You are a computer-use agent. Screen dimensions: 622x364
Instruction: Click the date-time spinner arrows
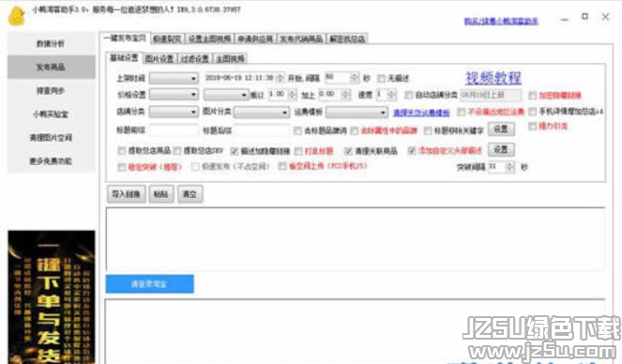(281, 78)
